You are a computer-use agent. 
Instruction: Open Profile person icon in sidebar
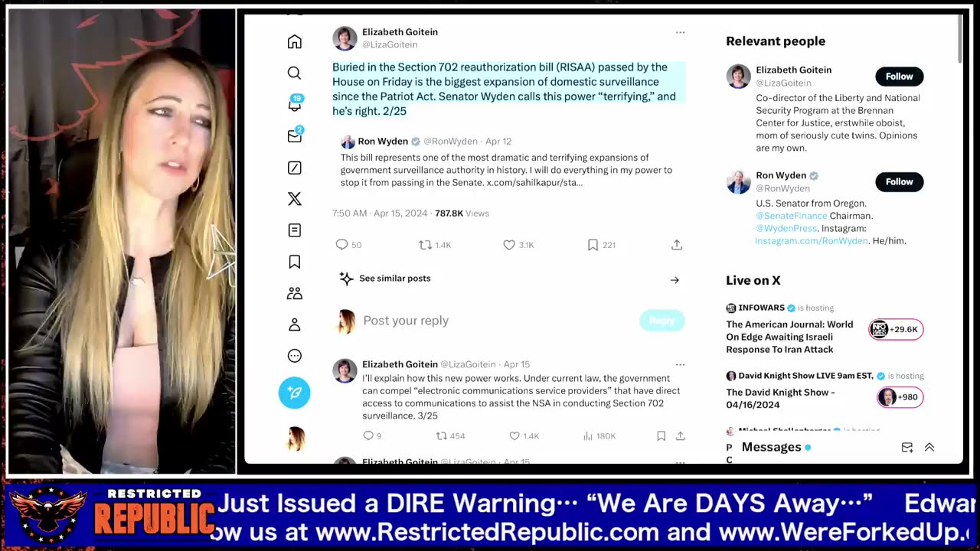point(294,324)
